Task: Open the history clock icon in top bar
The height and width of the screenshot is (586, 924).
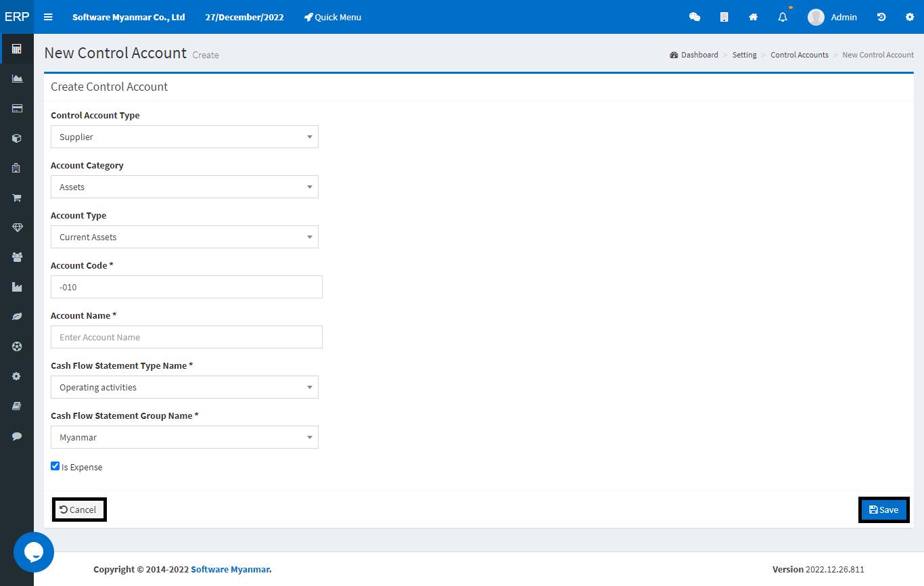Action: pos(881,17)
